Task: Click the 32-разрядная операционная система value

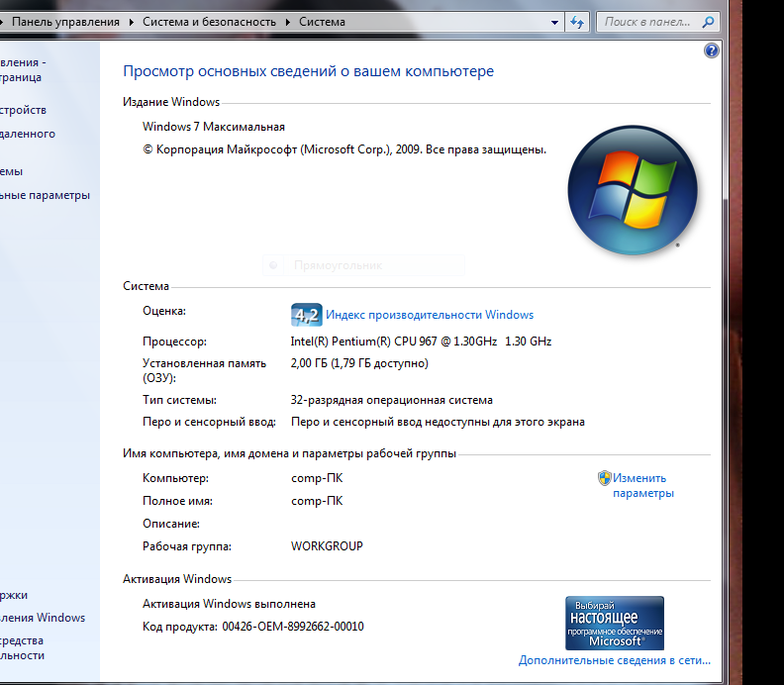Action: (x=391, y=400)
